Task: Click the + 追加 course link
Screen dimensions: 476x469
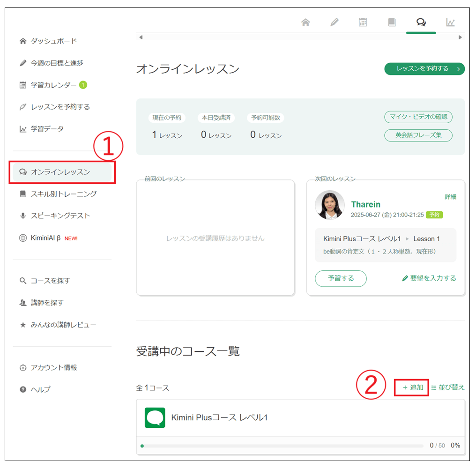Action: coord(412,387)
